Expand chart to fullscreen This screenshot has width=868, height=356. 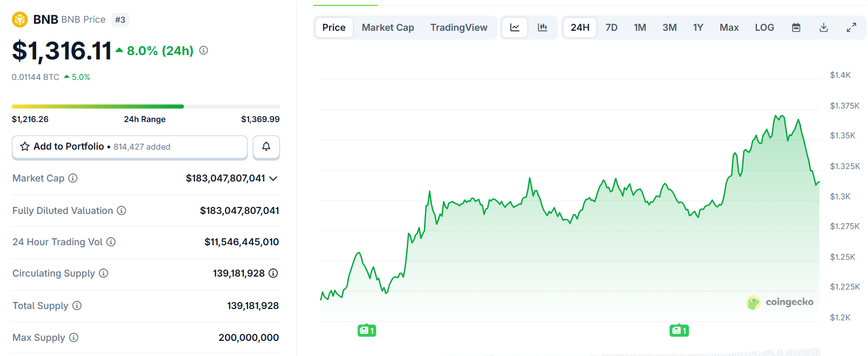(x=851, y=28)
